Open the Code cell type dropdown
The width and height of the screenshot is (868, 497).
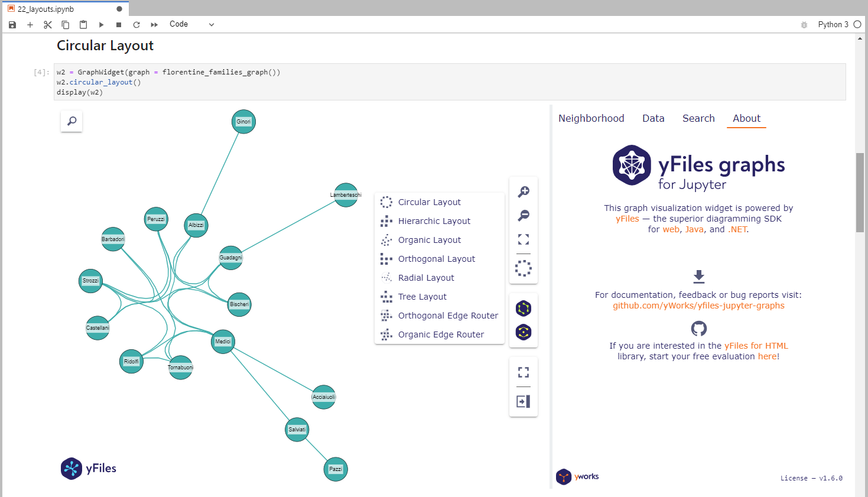tap(191, 24)
